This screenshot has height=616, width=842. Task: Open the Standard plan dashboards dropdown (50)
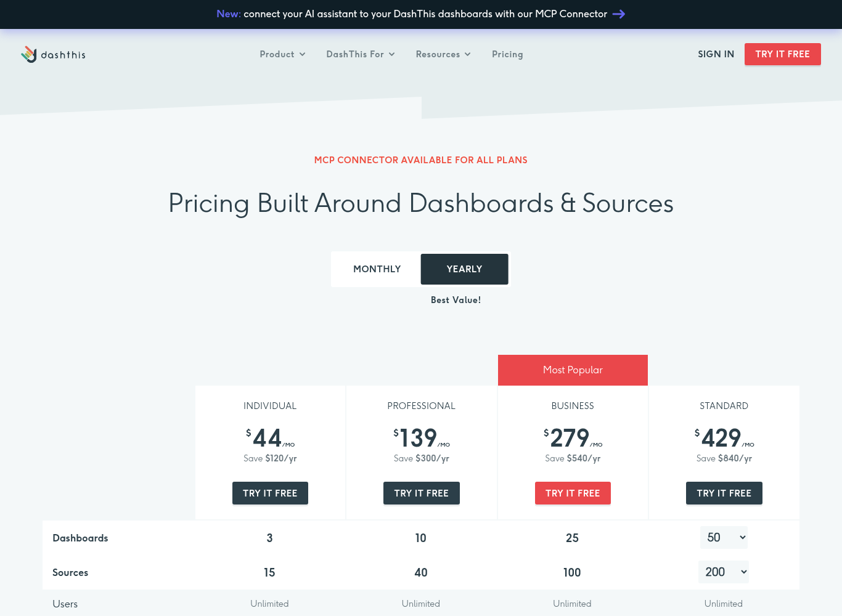(724, 537)
